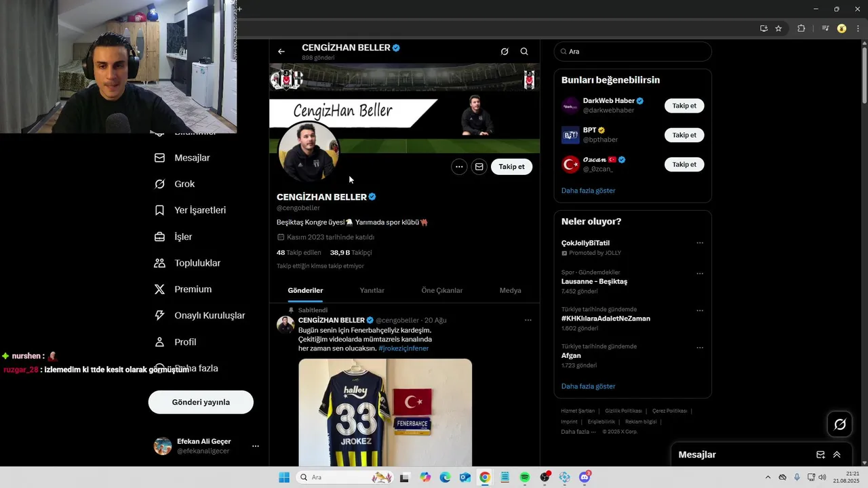Compose new message icon in Mesajlar bar
The width and height of the screenshot is (868, 488).
821,455
